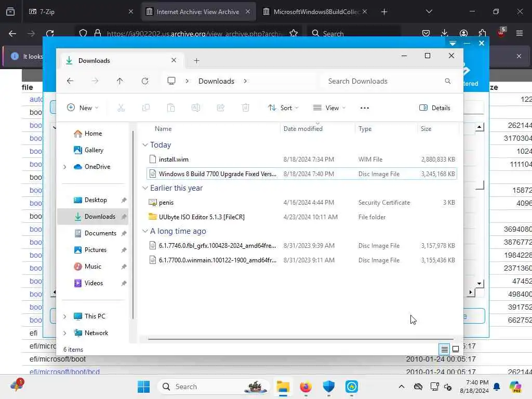Click the Rename icon in Explorer toolbar
The image size is (532, 399).
click(196, 108)
